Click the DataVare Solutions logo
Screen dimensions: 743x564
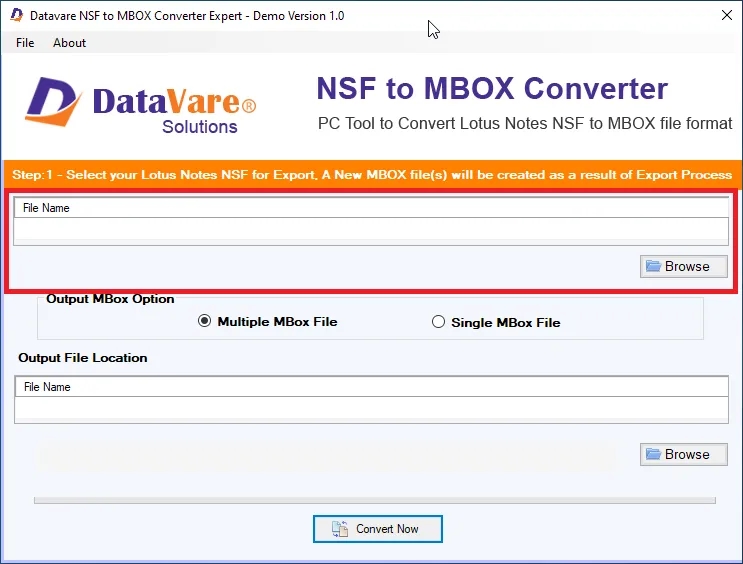[140, 105]
